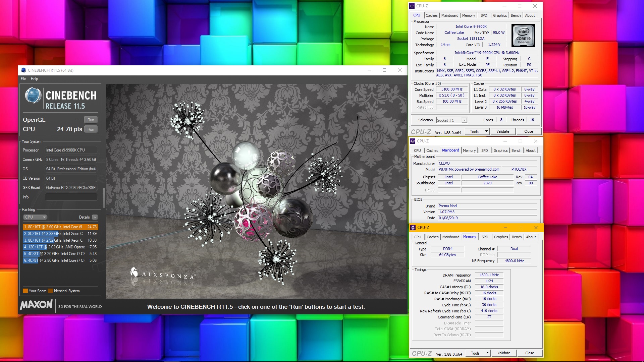The height and width of the screenshot is (362, 644).
Task: Open the CPU ranking type dropdown
Action: [x=35, y=217]
